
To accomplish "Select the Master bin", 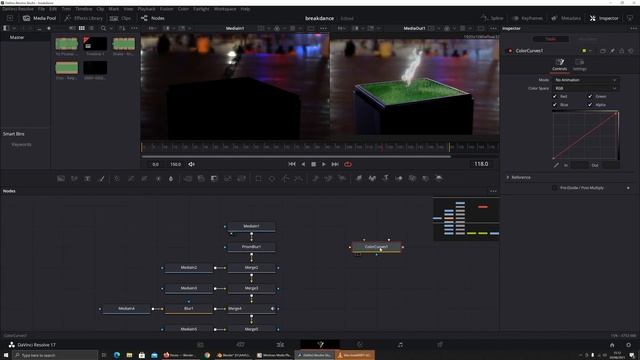I will tap(17, 37).
